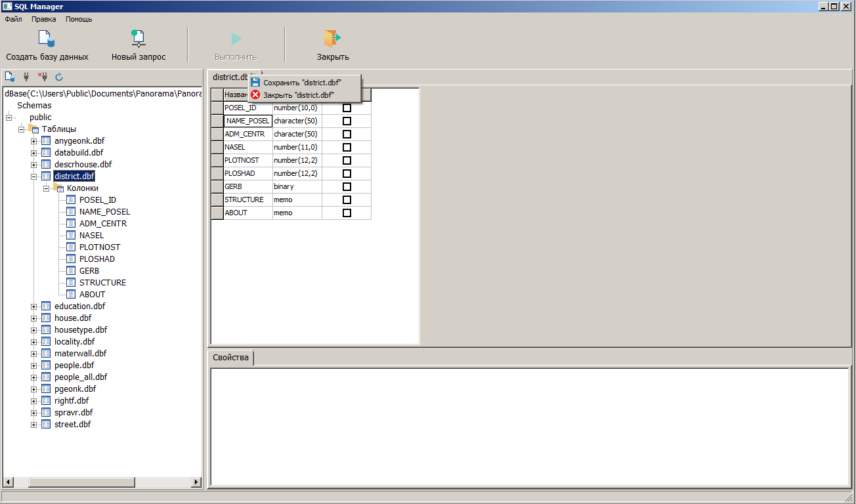Choose Сохранить "district.dbf" from context menu
The height and width of the screenshot is (504, 856).
tap(302, 83)
